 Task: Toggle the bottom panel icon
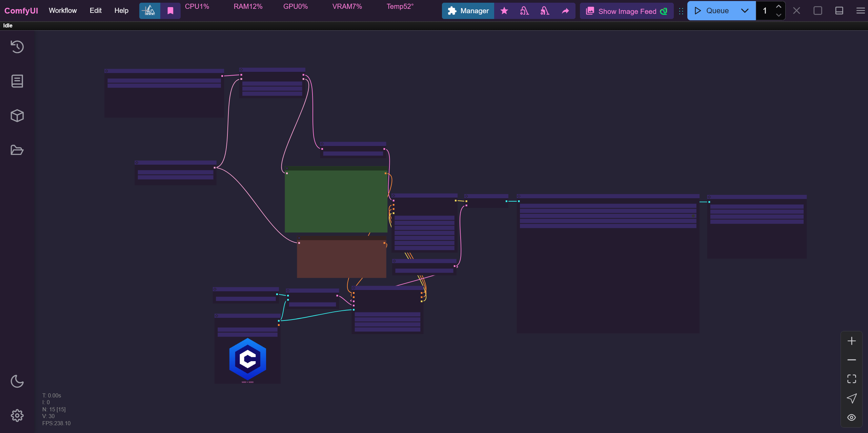(x=839, y=11)
